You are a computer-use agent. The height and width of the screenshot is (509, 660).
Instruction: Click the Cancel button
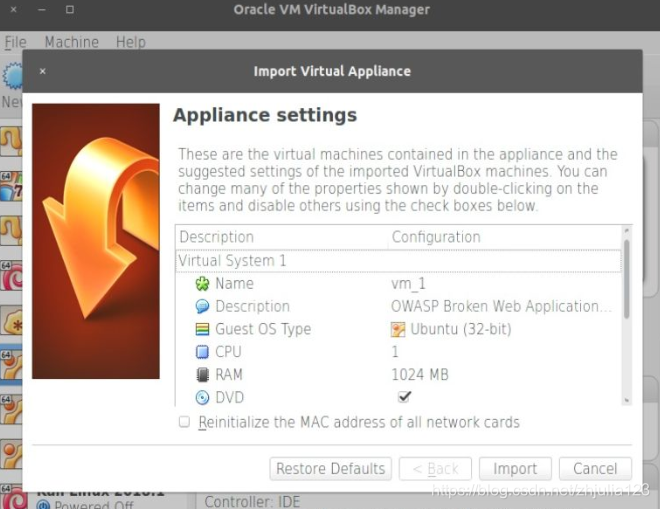click(595, 469)
